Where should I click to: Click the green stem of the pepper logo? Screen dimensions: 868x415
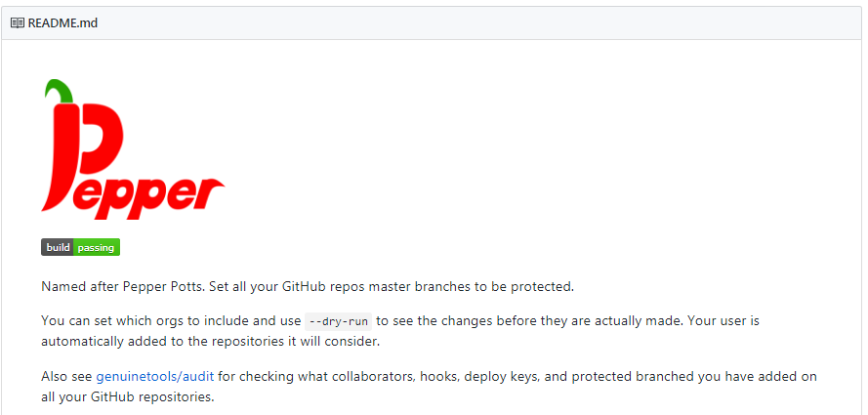tap(61, 90)
